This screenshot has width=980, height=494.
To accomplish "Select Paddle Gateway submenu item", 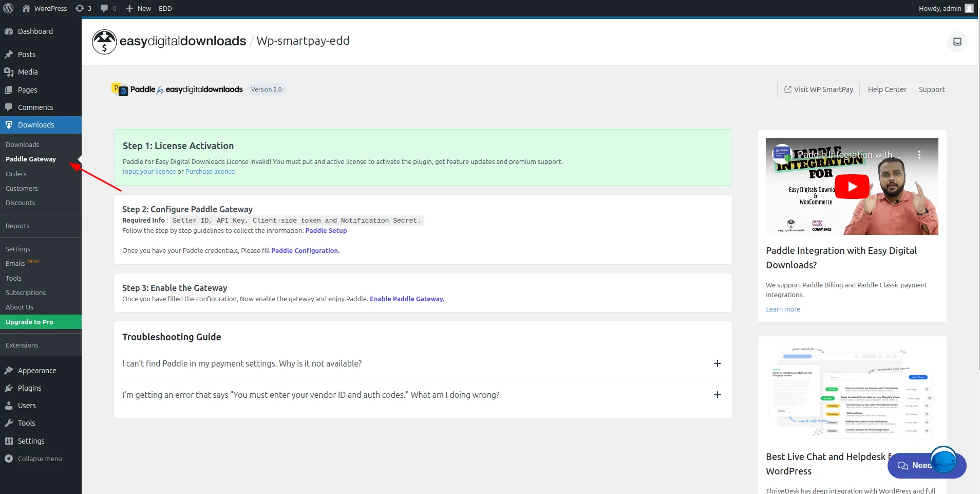I will [x=31, y=159].
